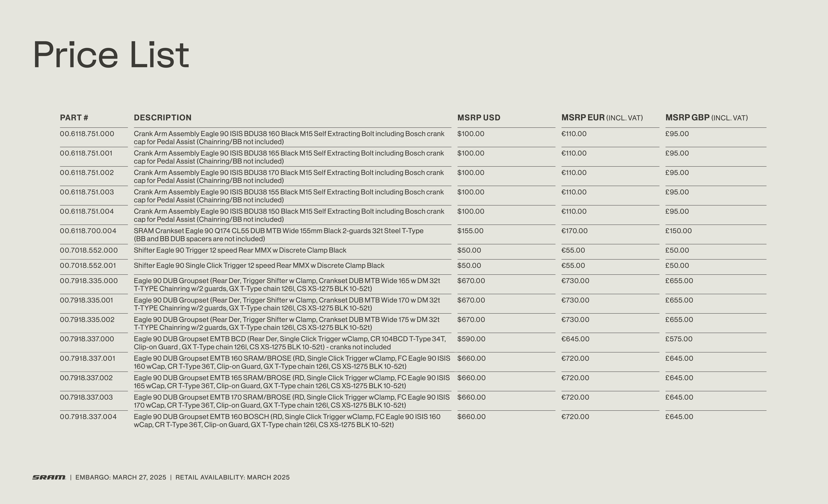Select part number 00.6118.751.002
This screenshot has width=828, height=504.
pos(87,173)
